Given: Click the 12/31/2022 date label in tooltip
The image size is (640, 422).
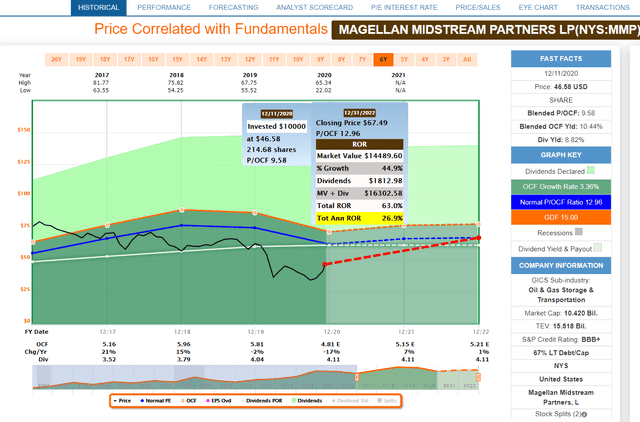Looking at the screenshot, I should coord(359,113).
